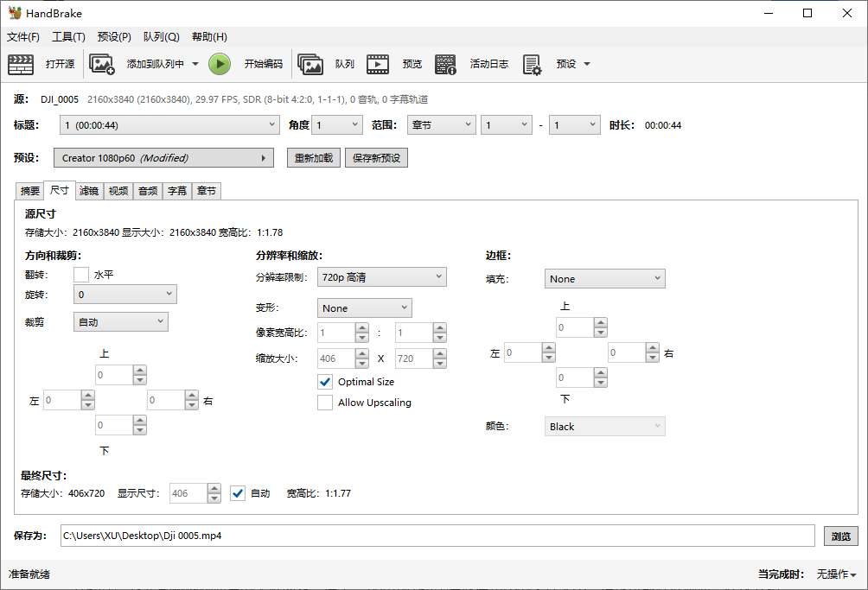Uncheck the Optimal Size checkbox
This screenshot has width=868, height=590.
click(325, 382)
